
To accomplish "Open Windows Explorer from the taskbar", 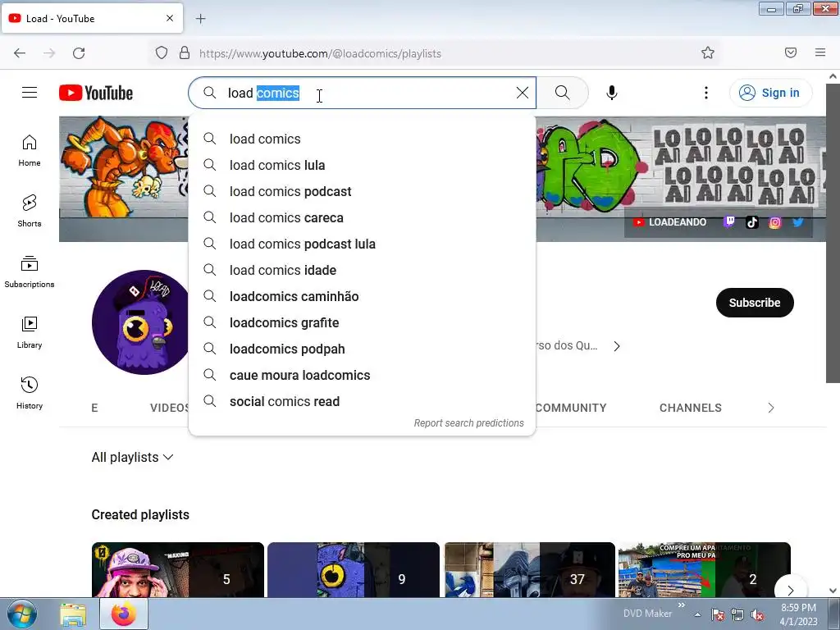I will 73,614.
